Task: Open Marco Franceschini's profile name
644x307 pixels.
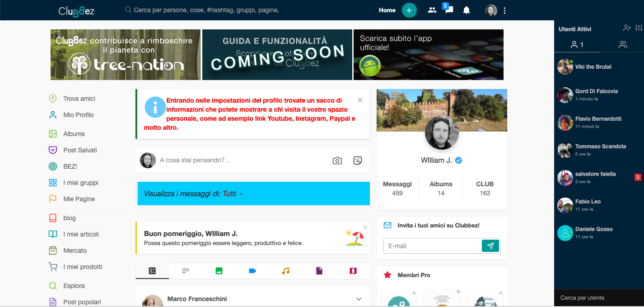Action: pos(197,299)
